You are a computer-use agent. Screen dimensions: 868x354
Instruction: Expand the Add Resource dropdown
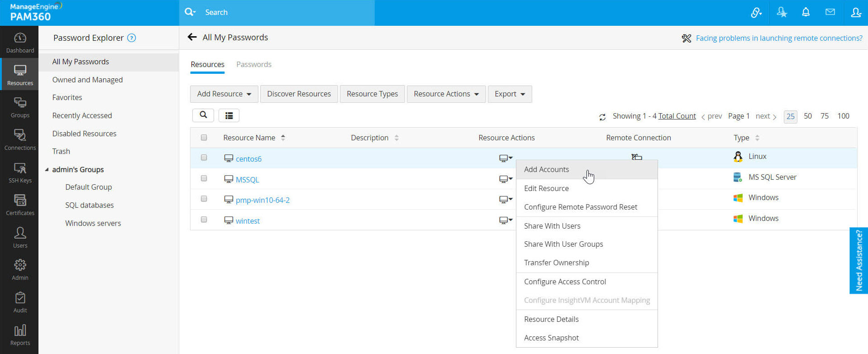pos(224,94)
